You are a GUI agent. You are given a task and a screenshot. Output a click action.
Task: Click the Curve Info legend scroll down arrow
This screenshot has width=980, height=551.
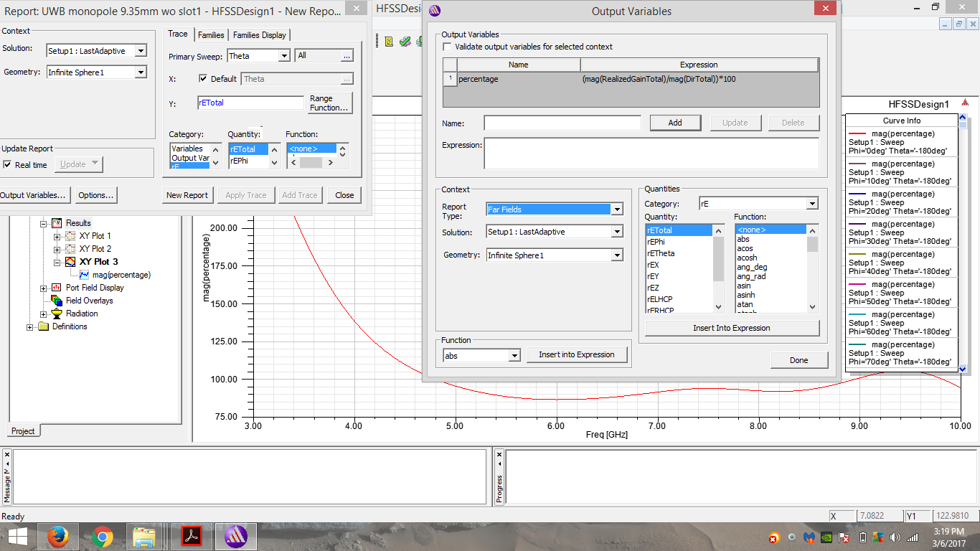pos(963,368)
